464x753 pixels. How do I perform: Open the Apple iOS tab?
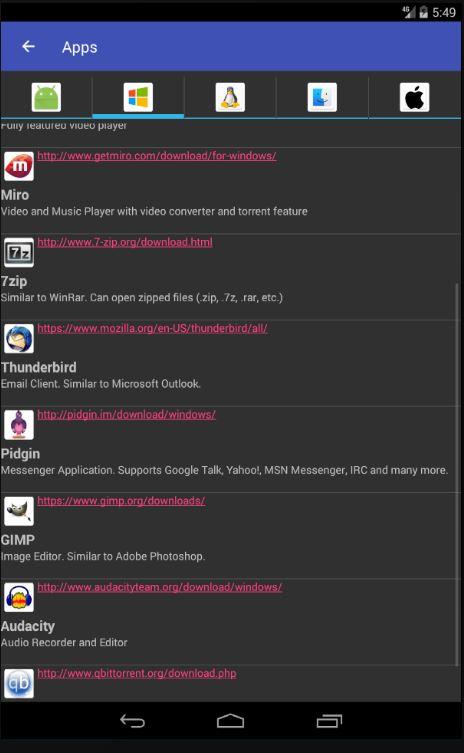click(414, 97)
